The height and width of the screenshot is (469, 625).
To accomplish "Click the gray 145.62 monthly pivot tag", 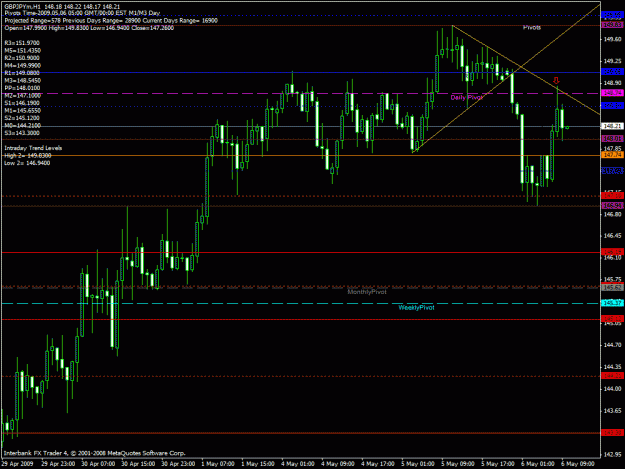I will 612,288.
